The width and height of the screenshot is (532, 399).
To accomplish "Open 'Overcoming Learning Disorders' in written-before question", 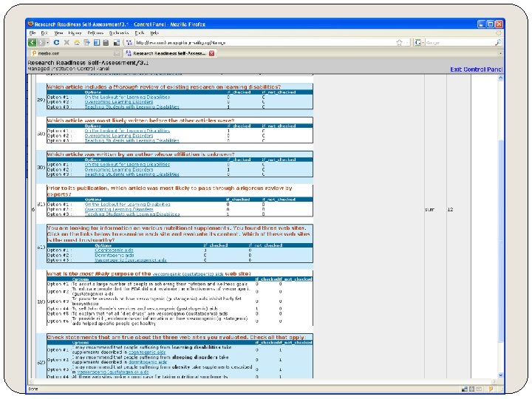I will (x=119, y=135).
